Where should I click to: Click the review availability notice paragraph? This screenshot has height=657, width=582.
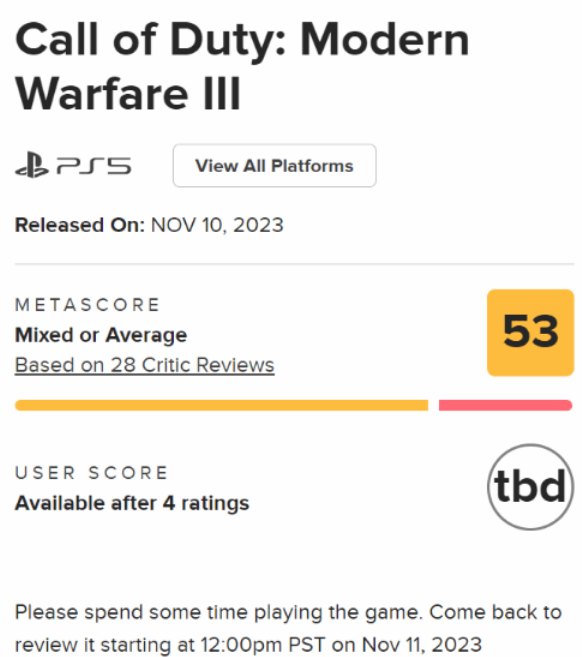click(x=288, y=628)
